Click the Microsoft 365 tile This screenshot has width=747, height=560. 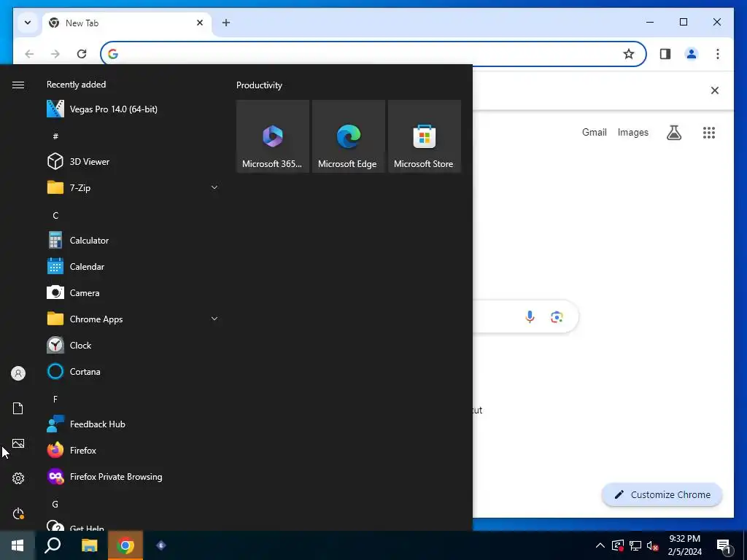point(273,136)
